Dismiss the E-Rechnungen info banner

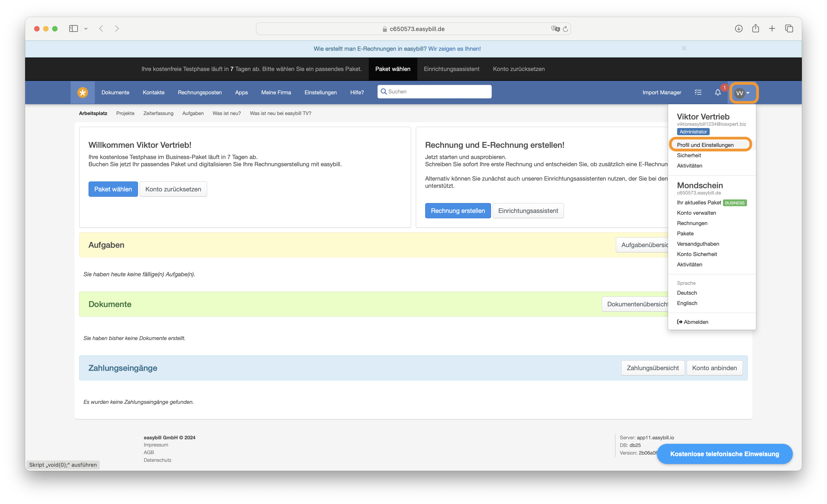[x=684, y=48]
